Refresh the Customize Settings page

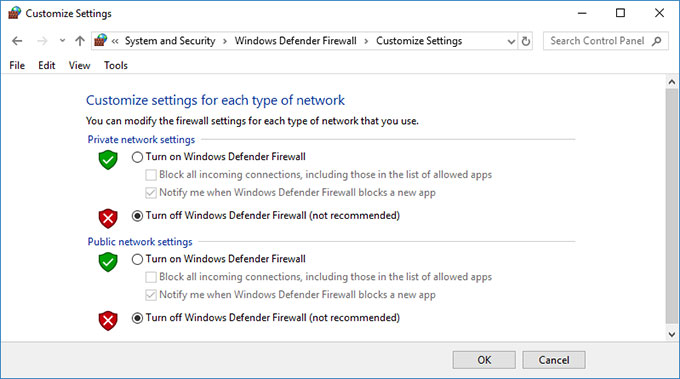[526, 41]
